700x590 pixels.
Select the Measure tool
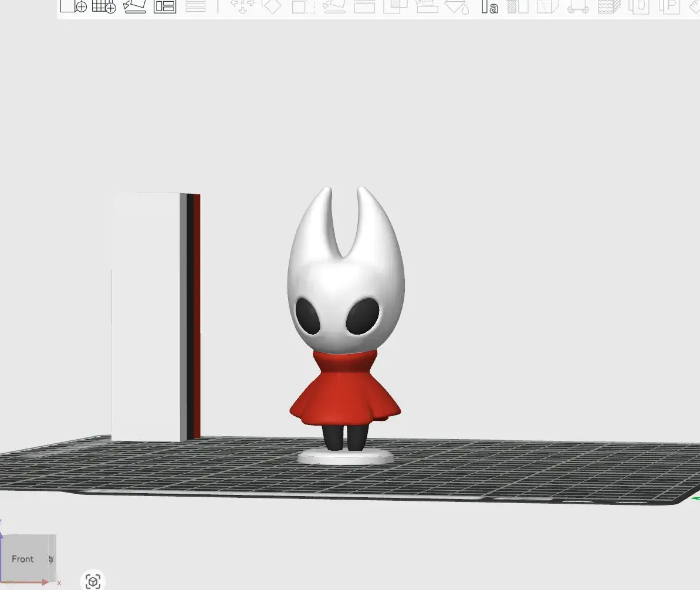[696, 8]
